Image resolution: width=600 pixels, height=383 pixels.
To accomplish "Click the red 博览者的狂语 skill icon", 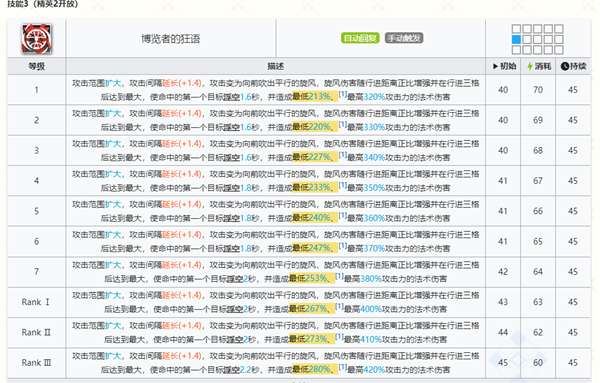I will click(x=36, y=39).
